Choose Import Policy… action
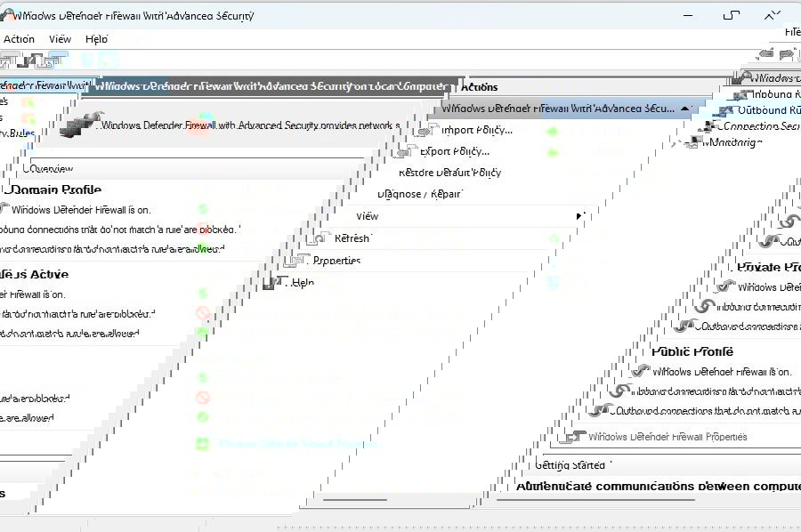This screenshot has height=532, width=801. (x=477, y=130)
